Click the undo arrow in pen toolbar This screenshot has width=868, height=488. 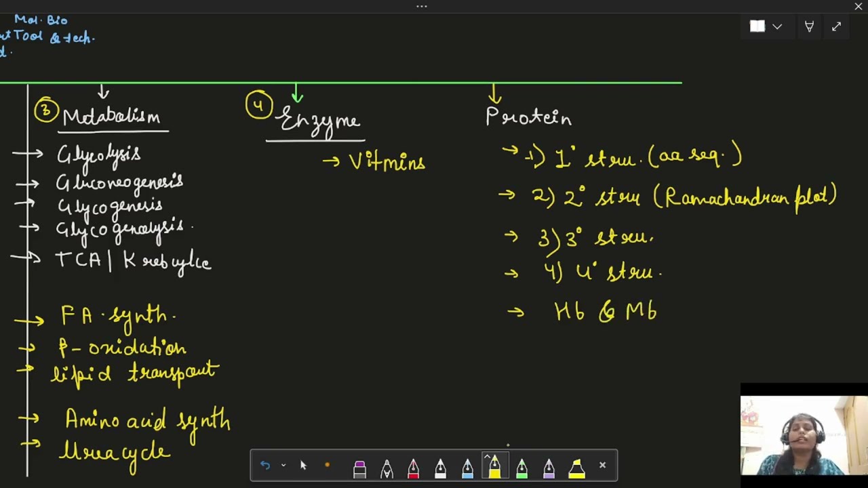(x=265, y=465)
